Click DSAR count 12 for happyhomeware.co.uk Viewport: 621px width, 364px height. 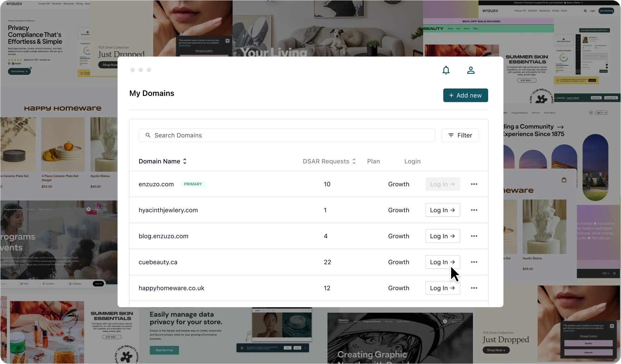coord(327,288)
